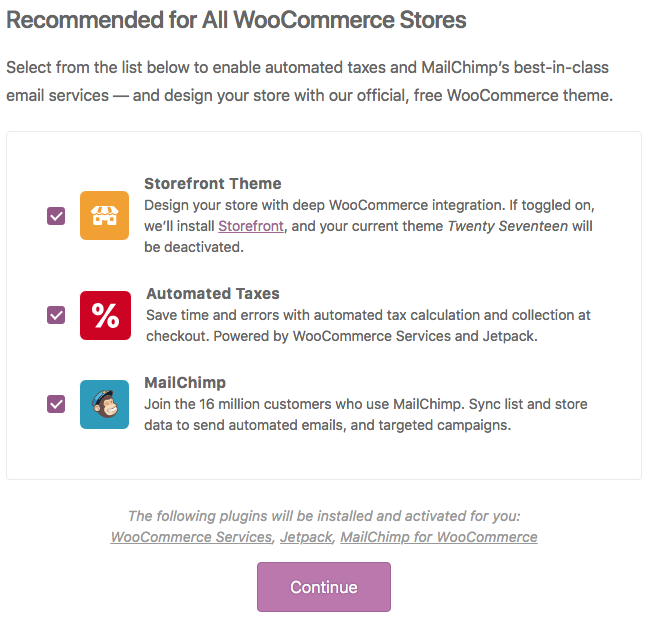
Task: Select the Automated Taxes title
Action: pos(213,293)
